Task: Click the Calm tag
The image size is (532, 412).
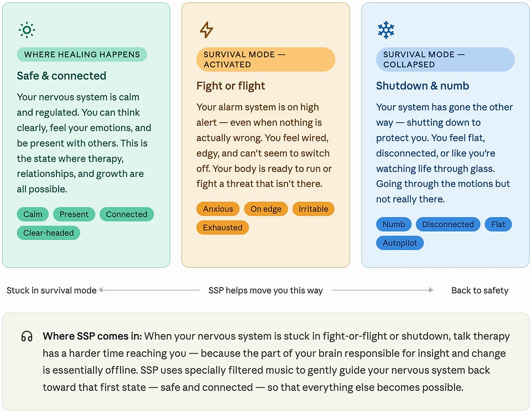Action: click(x=33, y=214)
